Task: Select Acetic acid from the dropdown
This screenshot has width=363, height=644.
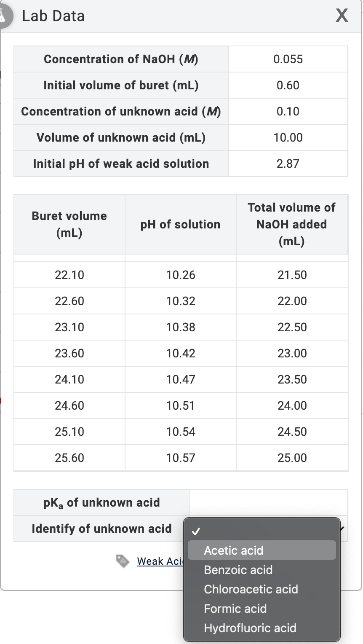Action: [x=233, y=550]
